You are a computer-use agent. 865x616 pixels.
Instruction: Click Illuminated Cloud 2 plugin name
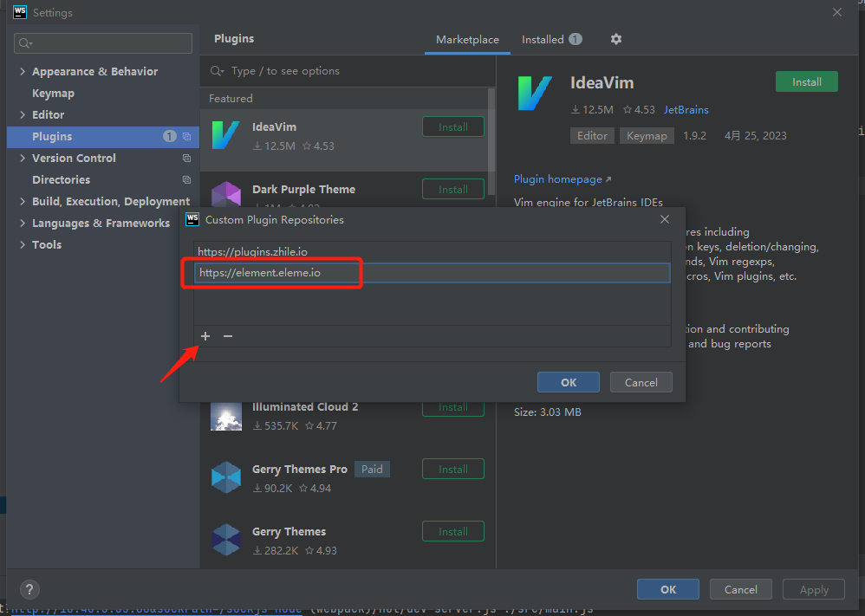click(x=305, y=407)
